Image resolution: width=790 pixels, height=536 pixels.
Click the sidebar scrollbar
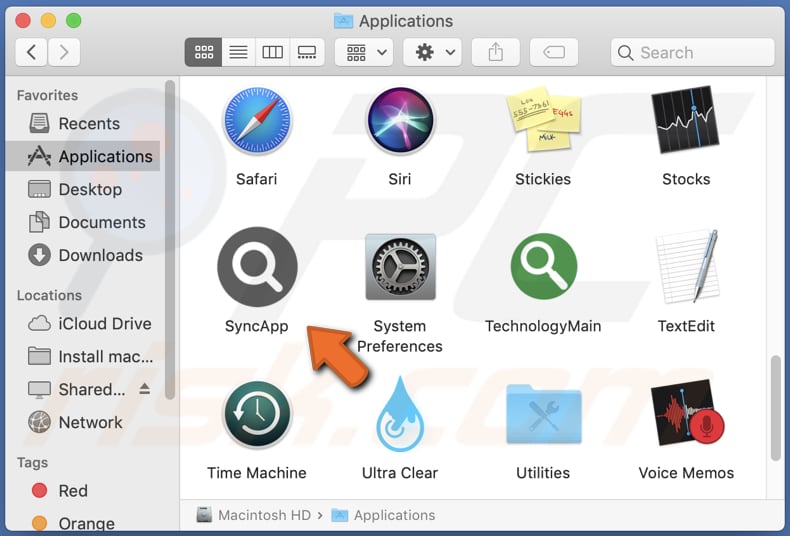click(170, 239)
